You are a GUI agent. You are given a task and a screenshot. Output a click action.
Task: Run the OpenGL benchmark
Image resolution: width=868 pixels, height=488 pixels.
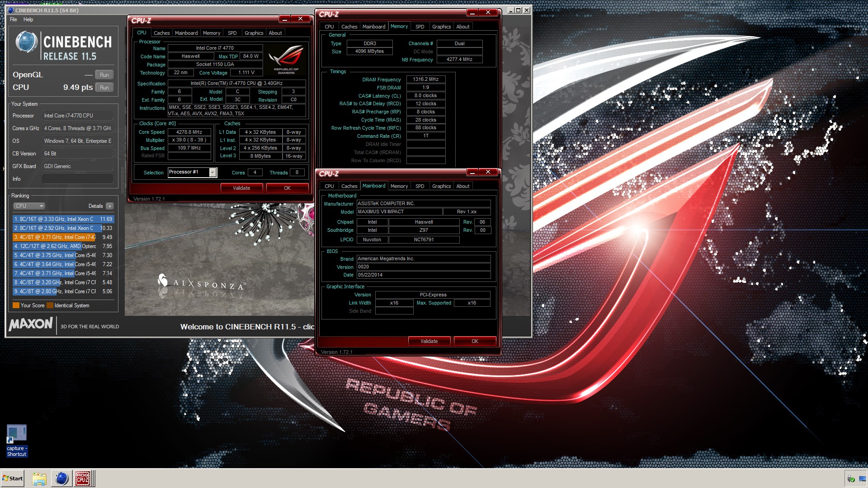[104, 75]
